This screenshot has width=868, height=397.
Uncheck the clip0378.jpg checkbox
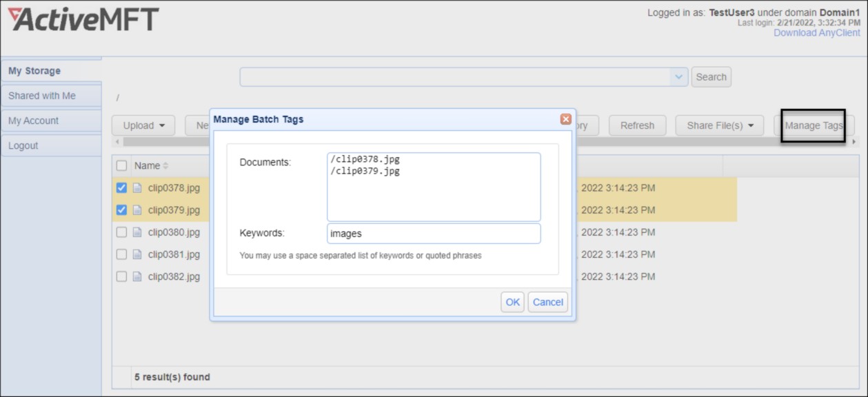pyautogui.click(x=122, y=188)
